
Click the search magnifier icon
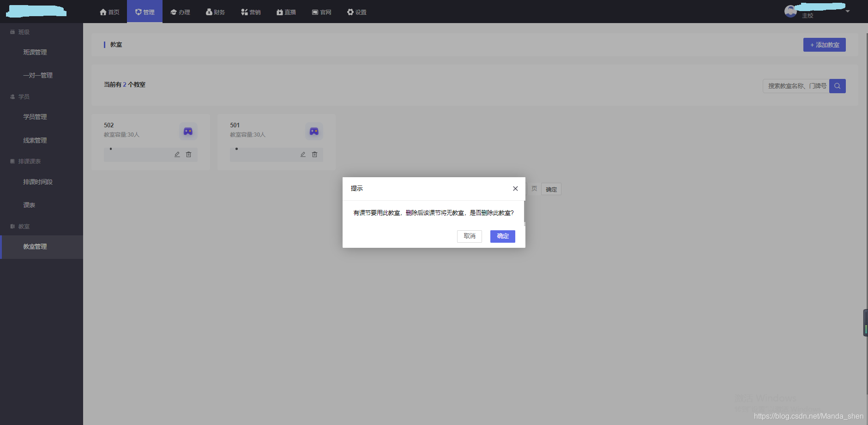pos(838,86)
